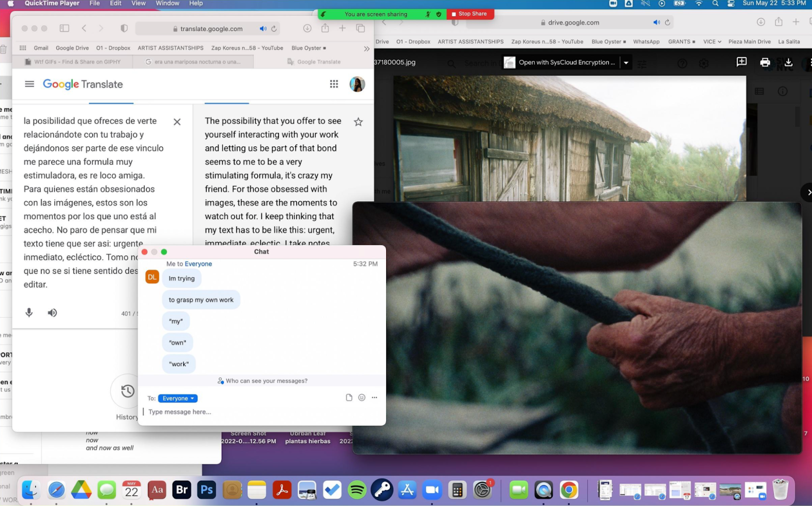Open the Pieza Main Drive bookmark
This screenshot has height=506, width=812.
749,42
